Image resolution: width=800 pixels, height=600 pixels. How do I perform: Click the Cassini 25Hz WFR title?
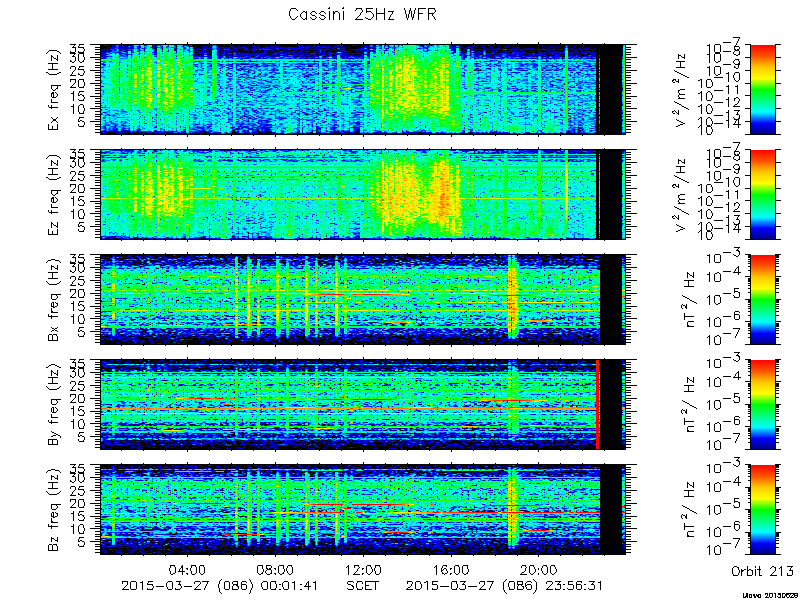(362, 14)
